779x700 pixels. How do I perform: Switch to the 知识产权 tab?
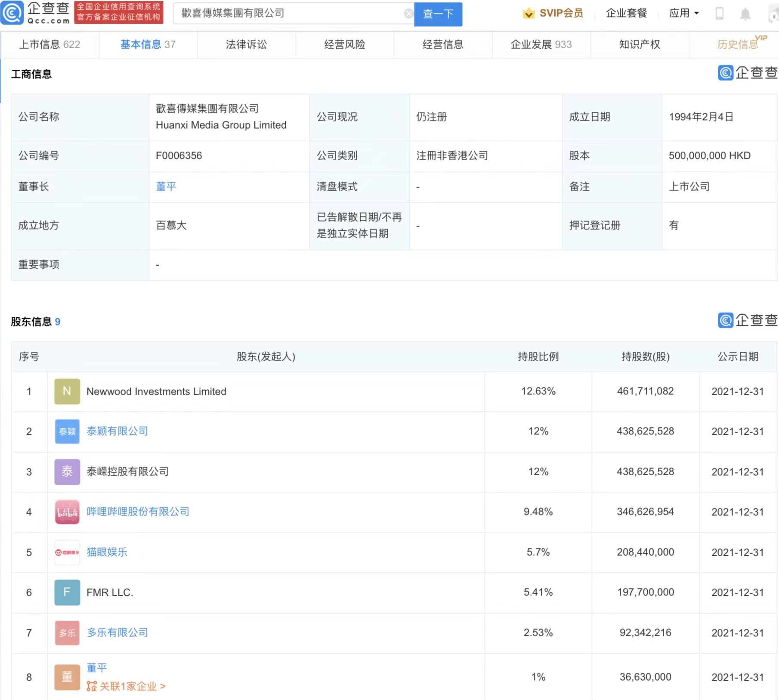click(x=639, y=44)
